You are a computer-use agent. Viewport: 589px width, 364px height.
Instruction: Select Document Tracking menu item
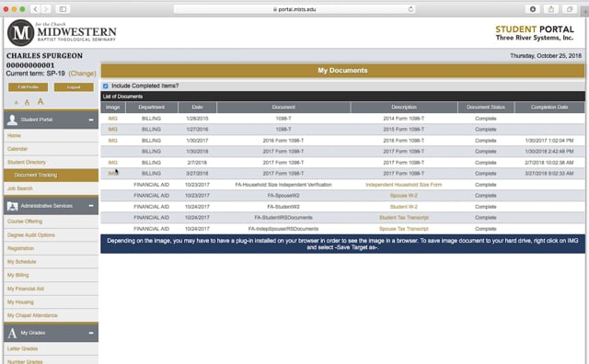52,176
